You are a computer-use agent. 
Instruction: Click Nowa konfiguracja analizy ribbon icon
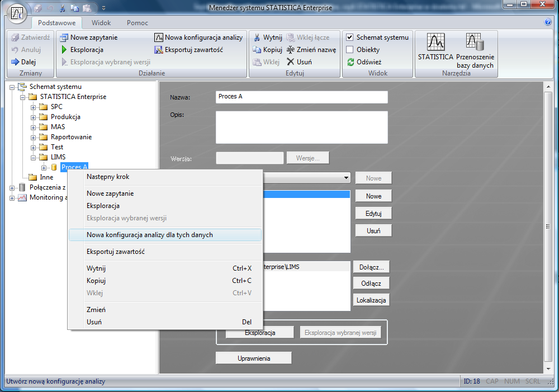point(159,37)
